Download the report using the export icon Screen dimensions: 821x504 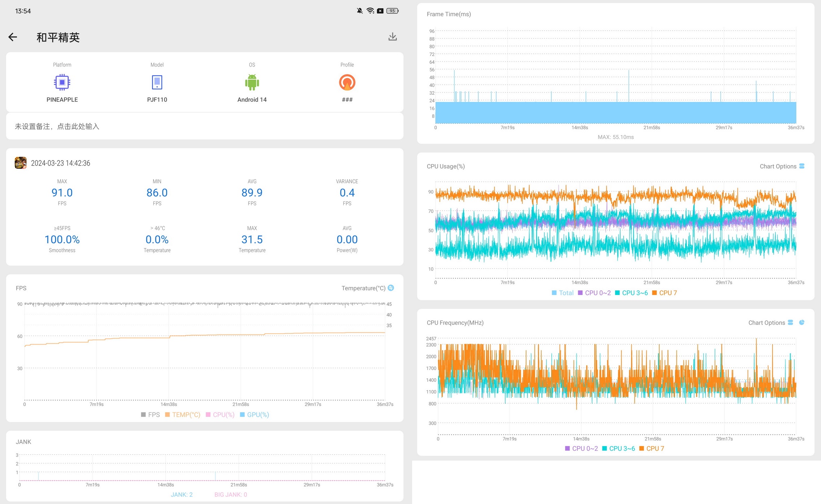[393, 37]
